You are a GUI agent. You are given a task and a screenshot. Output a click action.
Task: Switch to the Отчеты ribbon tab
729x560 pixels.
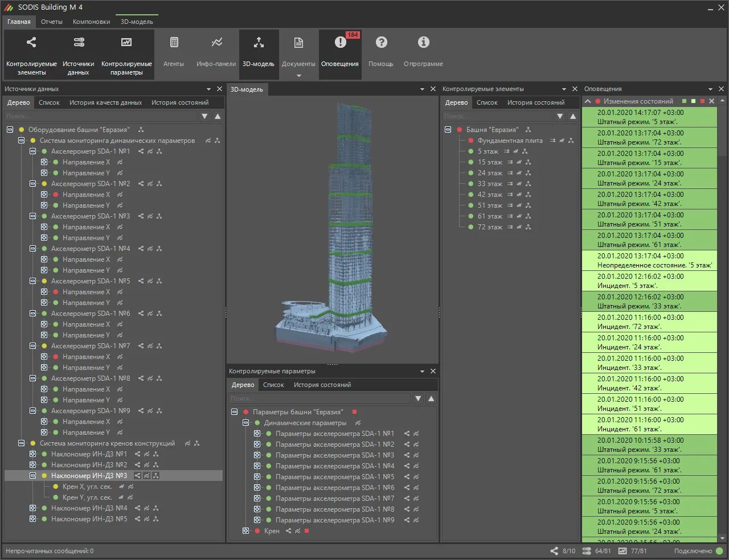52,22
